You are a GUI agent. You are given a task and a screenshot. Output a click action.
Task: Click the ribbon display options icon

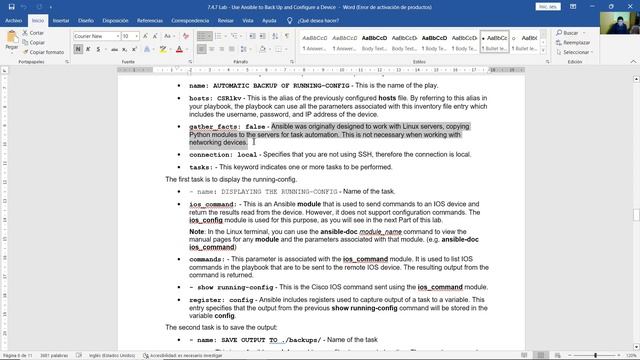(573, 7)
